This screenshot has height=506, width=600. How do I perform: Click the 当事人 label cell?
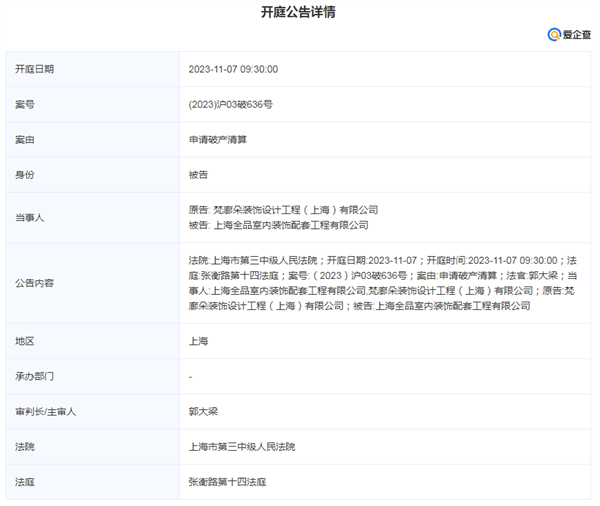(x=93, y=218)
